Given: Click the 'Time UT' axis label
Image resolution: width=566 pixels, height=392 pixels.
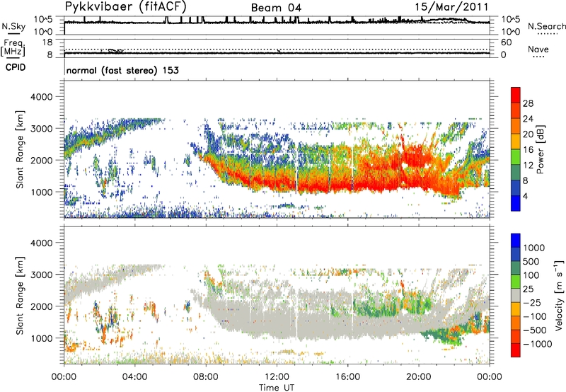Looking at the screenshot, I should click(277, 388).
